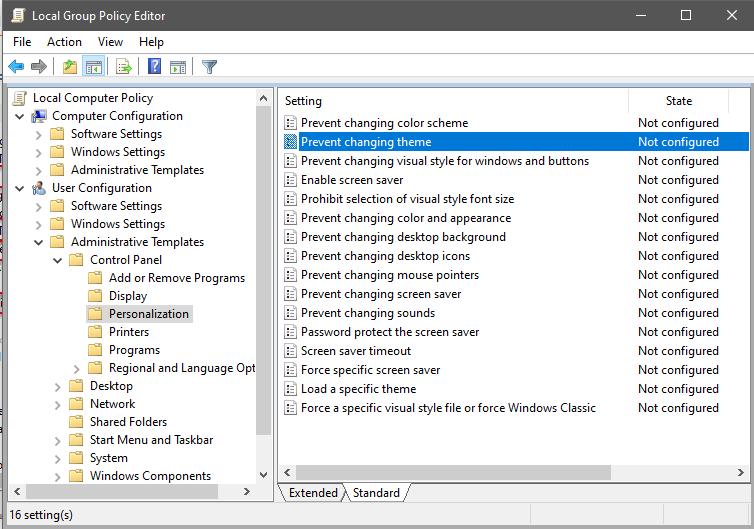
Task: Sort by the State column header
Action: pyautogui.click(x=678, y=101)
